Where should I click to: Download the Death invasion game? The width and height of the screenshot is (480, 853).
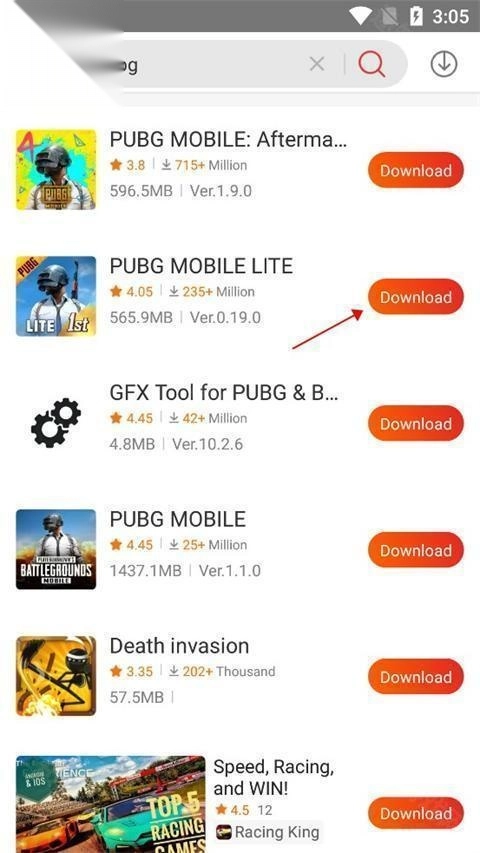pyautogui.click(x=416, y=677)
